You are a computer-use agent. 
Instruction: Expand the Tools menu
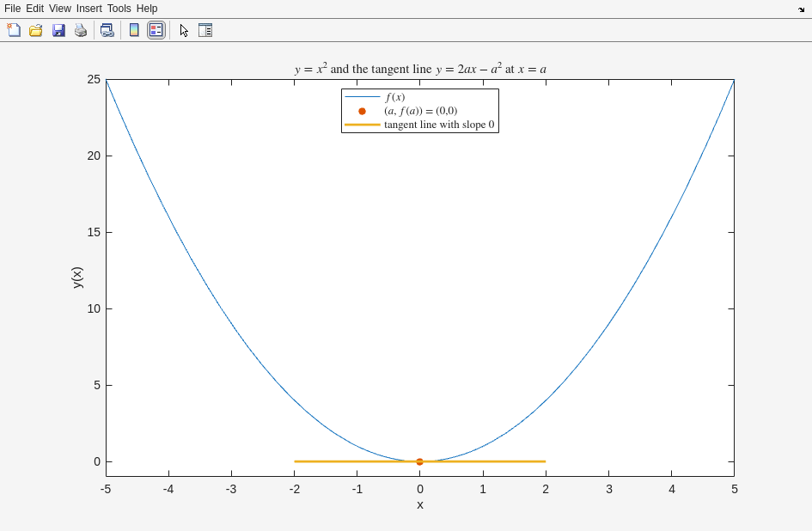coord(119,9)
